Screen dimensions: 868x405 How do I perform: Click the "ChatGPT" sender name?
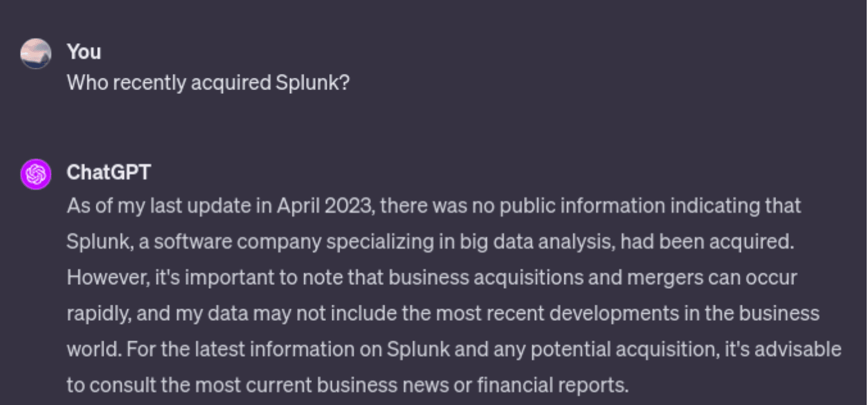tap(109, 172)
